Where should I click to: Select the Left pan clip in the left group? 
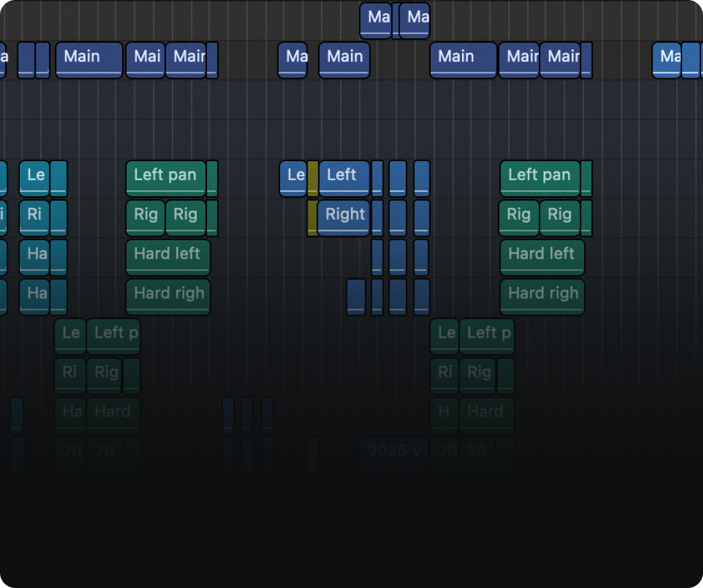(165, 176)
